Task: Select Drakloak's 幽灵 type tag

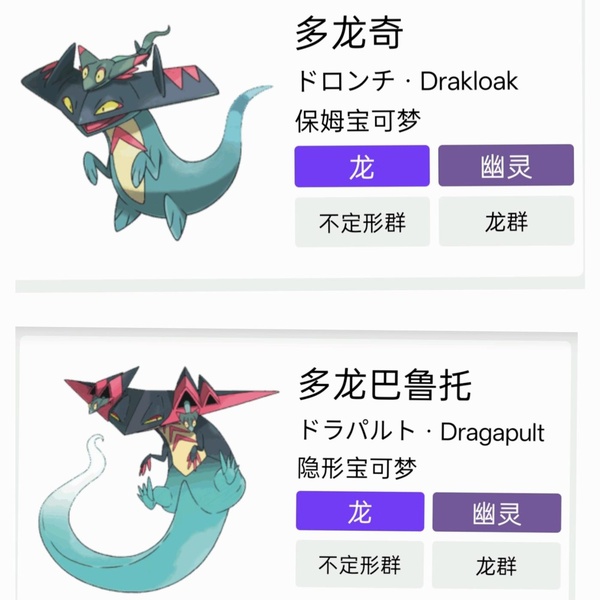Action: 506,165
